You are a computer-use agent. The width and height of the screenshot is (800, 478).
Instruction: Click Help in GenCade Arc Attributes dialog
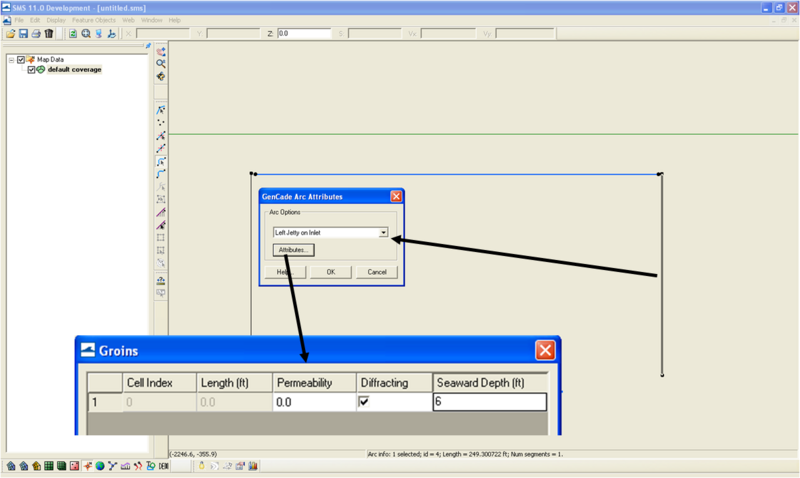(285, 272)
